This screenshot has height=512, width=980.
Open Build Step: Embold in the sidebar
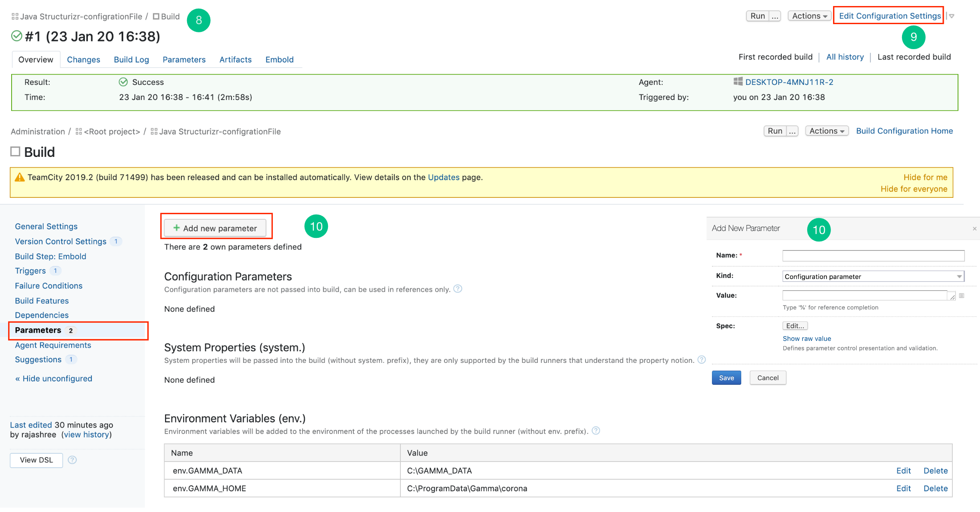coord(50,256)
